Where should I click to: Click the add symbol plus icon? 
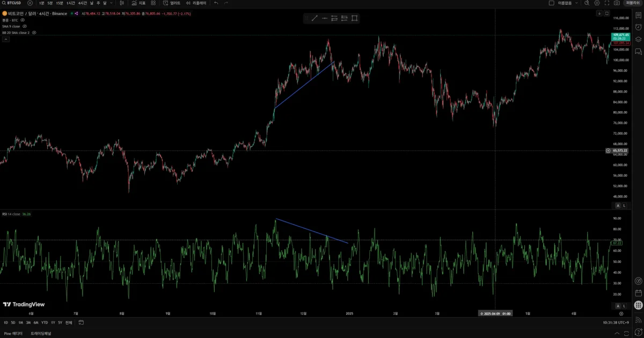coord(30,3)
